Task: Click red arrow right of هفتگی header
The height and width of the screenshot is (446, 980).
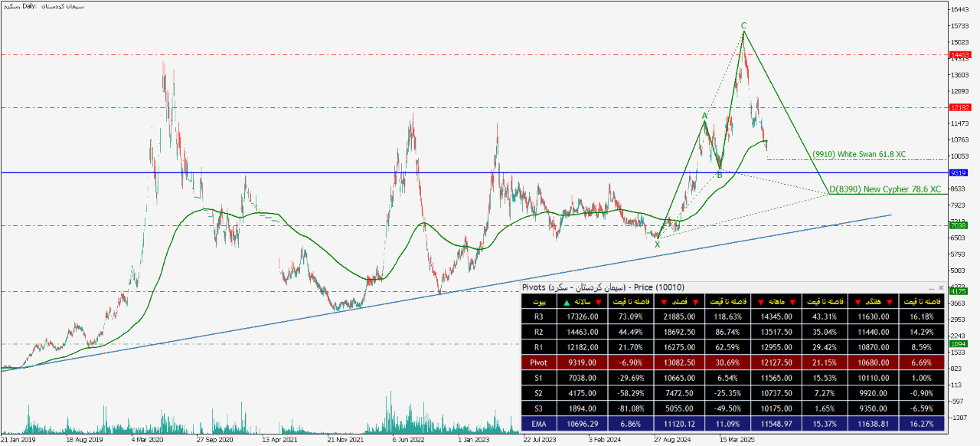Action: pyautogui.click(x=891, y=302)
